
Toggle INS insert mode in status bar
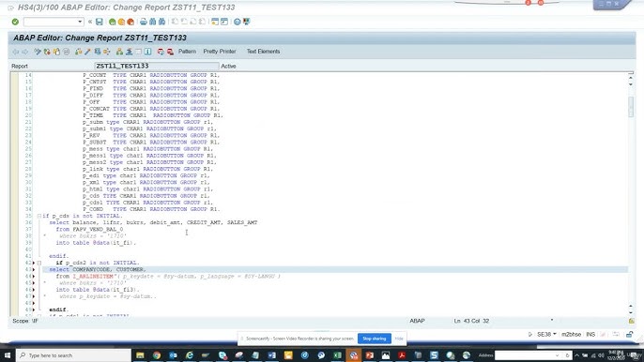(x=590, y=335)
